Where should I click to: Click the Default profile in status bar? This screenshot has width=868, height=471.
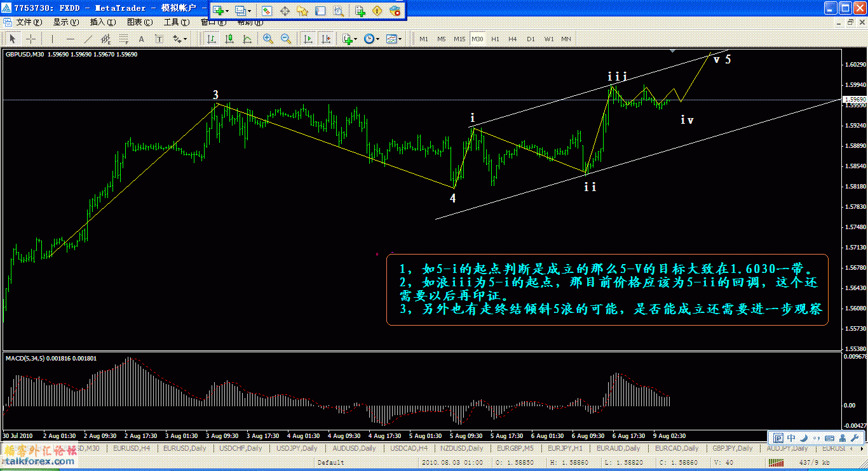(x=330, y=462)
